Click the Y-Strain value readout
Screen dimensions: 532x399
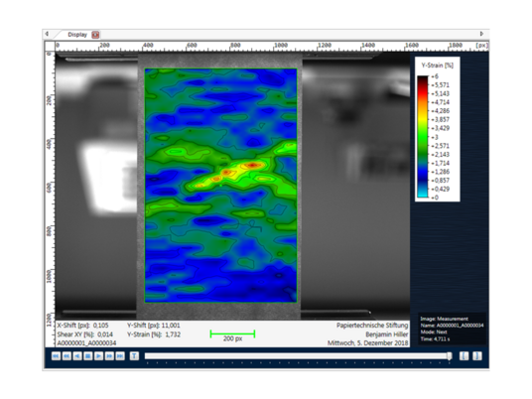(x=154, y=334)
